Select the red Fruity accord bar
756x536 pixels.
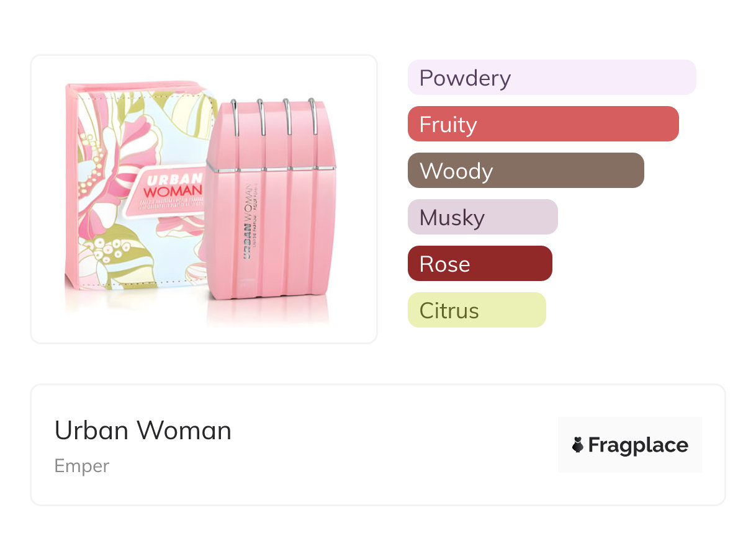click(542, 124)
